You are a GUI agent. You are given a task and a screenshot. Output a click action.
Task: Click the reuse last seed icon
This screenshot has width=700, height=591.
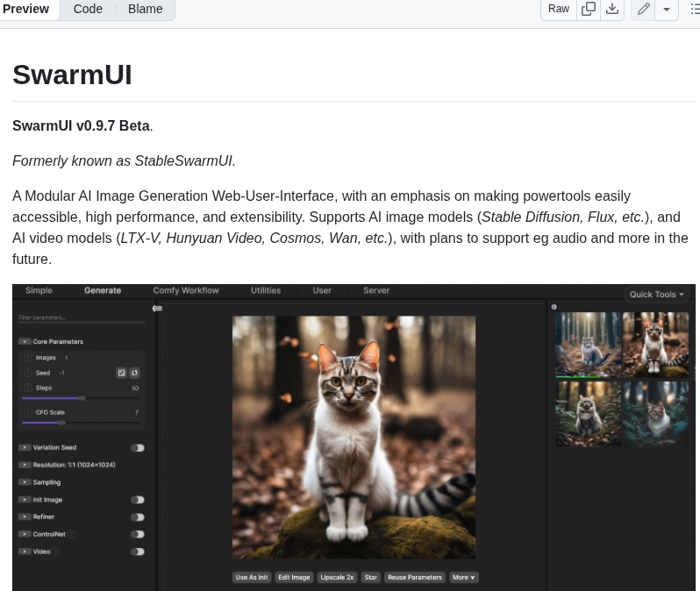coord(134,373)
